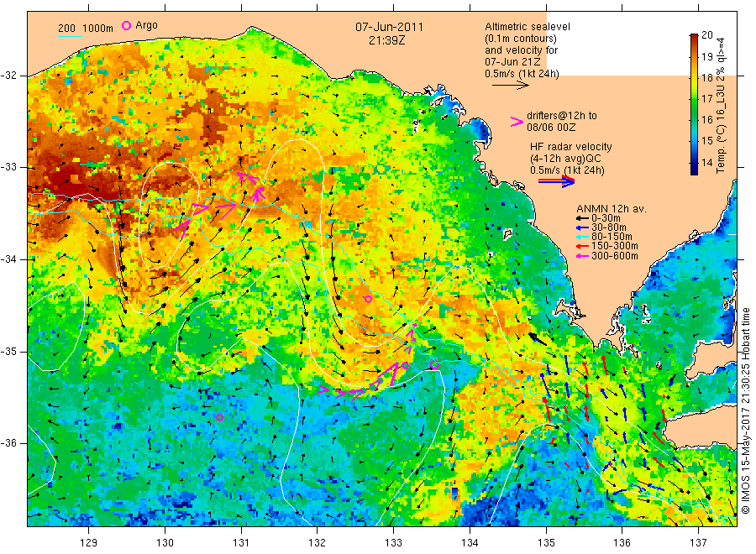Screen dimensions: 756x554
Task: Click the 'ANMN 12h av.' heading
Action: click(x=612, y=209)
